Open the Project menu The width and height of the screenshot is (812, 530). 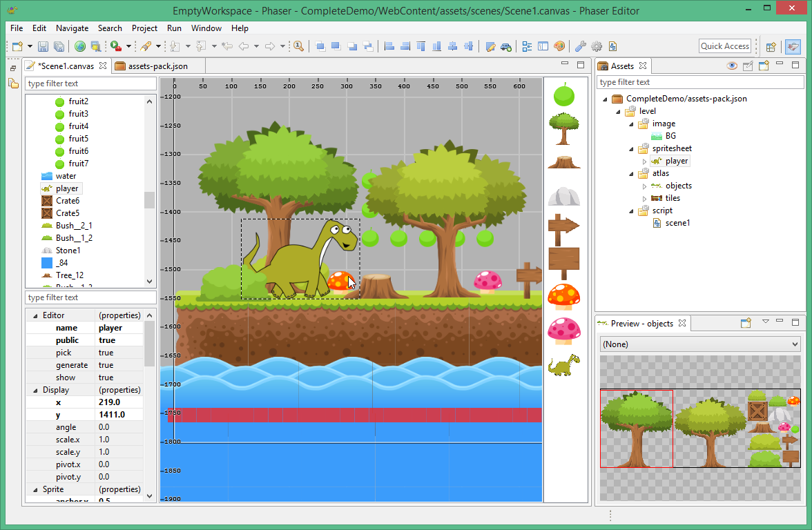point(144,28)
